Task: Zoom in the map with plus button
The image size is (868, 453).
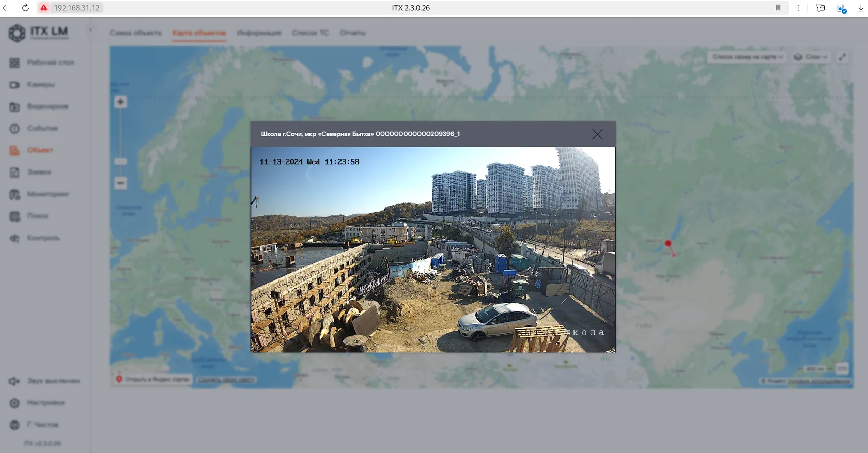Action: tap(120, 102)
